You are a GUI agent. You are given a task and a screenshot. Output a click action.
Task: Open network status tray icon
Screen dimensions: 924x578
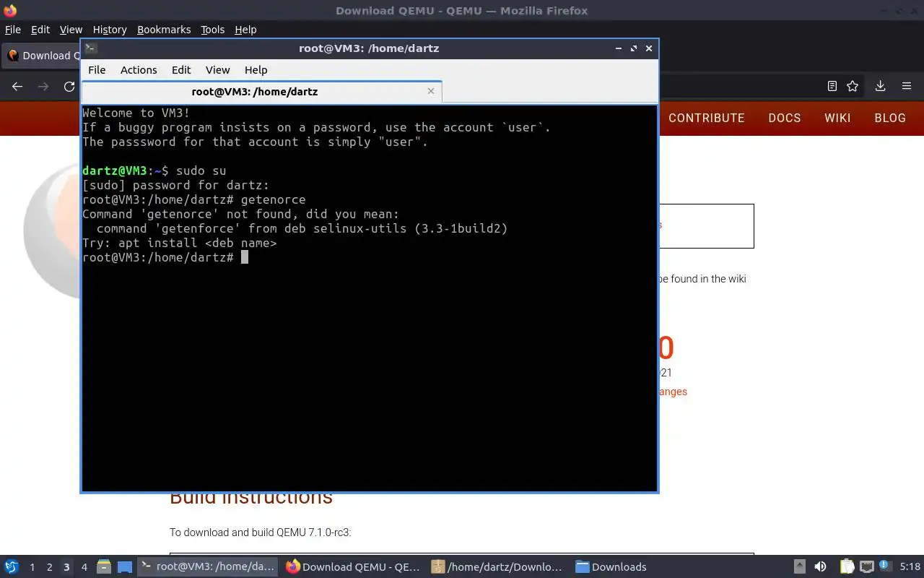(866, 566)
